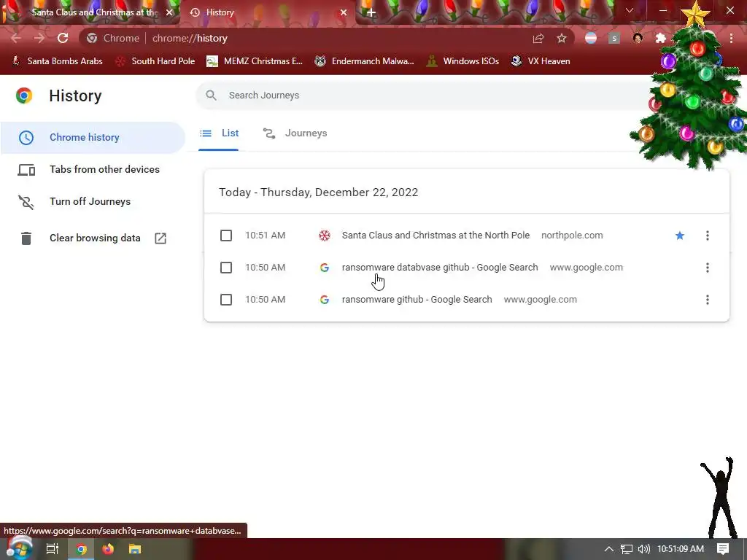Show hidden tray icons chevron
The width and height of the screenshot is (747, 560).
(x=609, y=549)
